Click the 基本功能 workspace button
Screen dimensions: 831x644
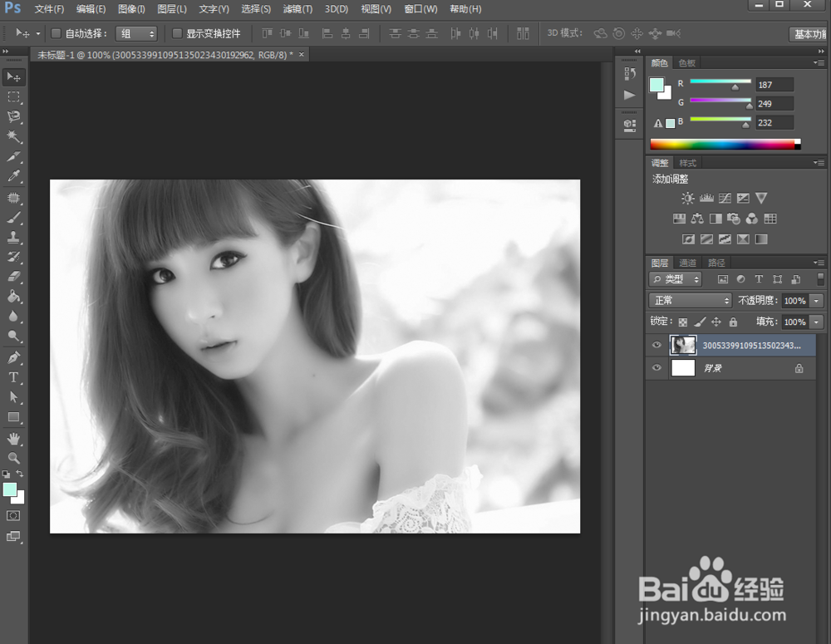pos(809,34)
